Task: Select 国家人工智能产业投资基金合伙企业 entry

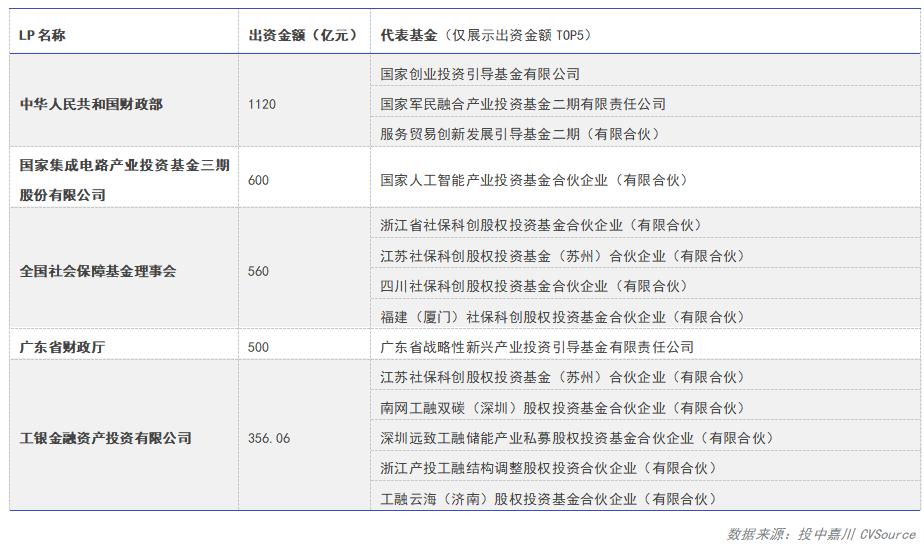Action: coord(534,180)
